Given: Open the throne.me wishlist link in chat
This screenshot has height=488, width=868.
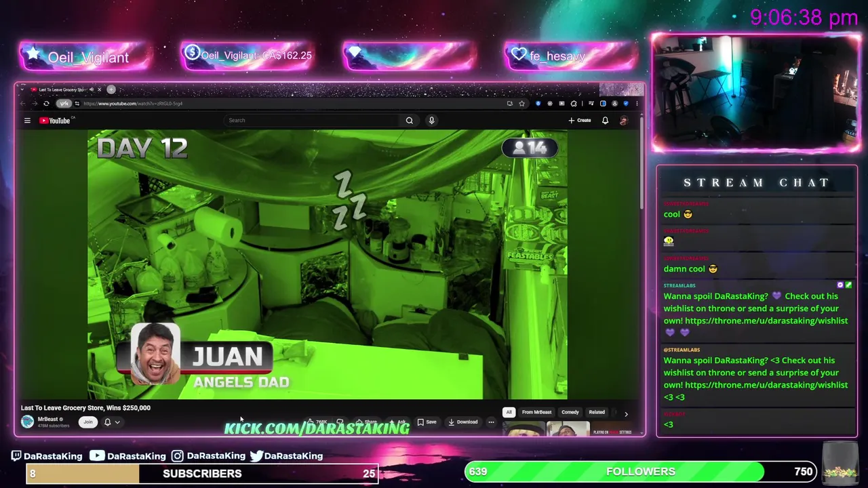Looking at the screenshot, I should tap(766, 321).
